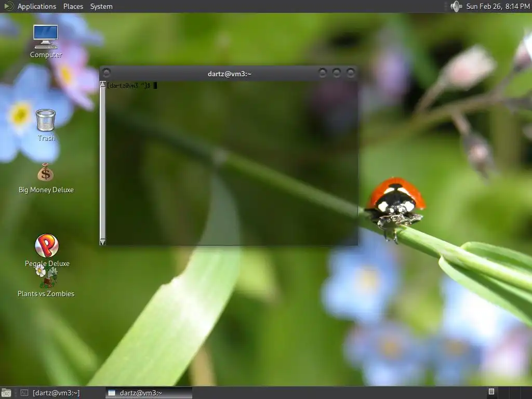532x399 pixels.
Task: Click the show desktop icon in bottom panel
Action: (x=6, y=393)
